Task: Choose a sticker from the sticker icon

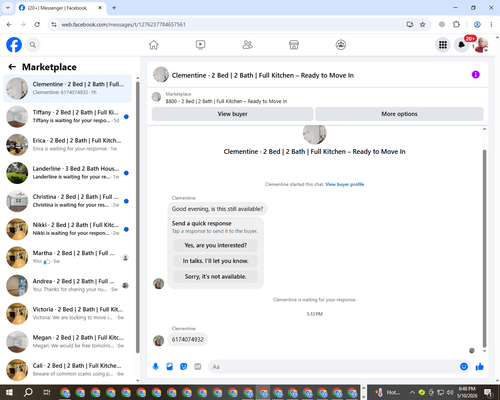Action: click(184, 367)
